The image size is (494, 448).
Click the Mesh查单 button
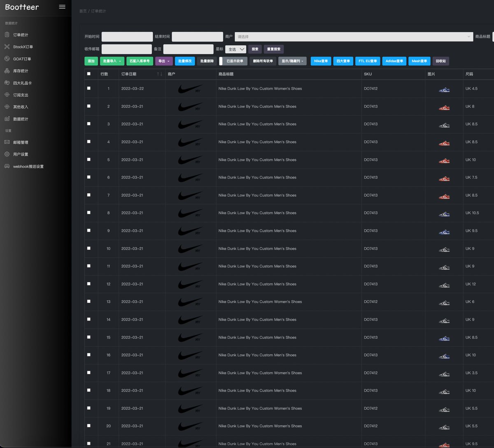[419, 61]
